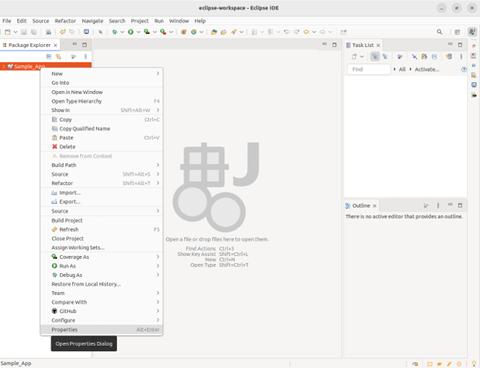Click the Activate... link in Task List

click(x=427, y=69)
